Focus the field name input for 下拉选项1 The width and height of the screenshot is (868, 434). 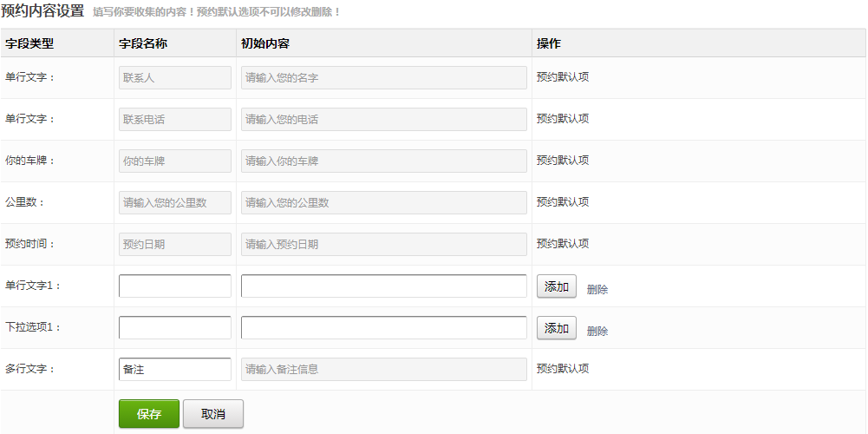[175, 328]
